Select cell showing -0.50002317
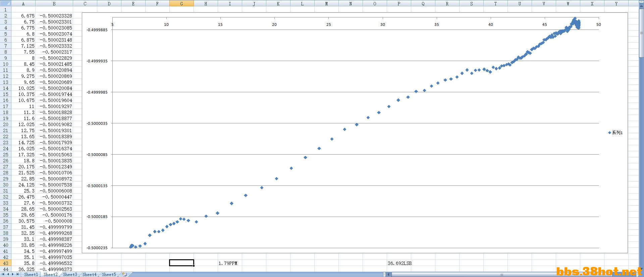The width and height of the screenshot is (644, 277). click(x=54, y=52)
